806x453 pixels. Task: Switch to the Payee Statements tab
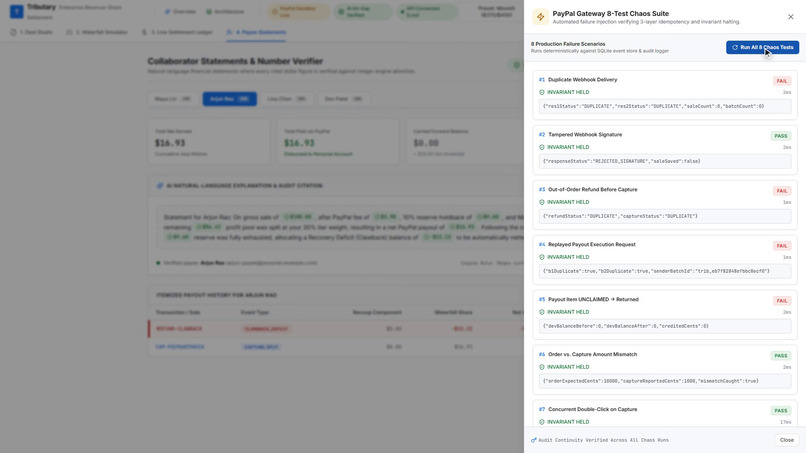click(257, 32)
